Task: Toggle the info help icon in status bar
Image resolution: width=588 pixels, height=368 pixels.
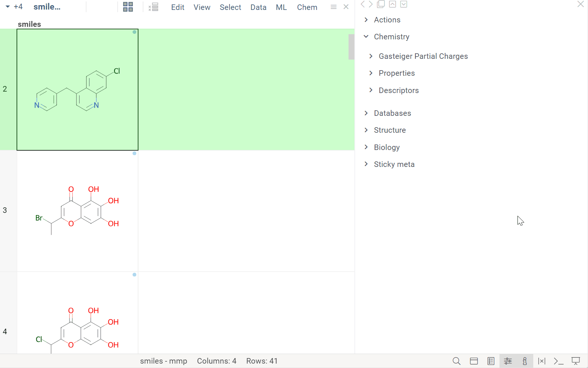Action: tap(525, 361)
